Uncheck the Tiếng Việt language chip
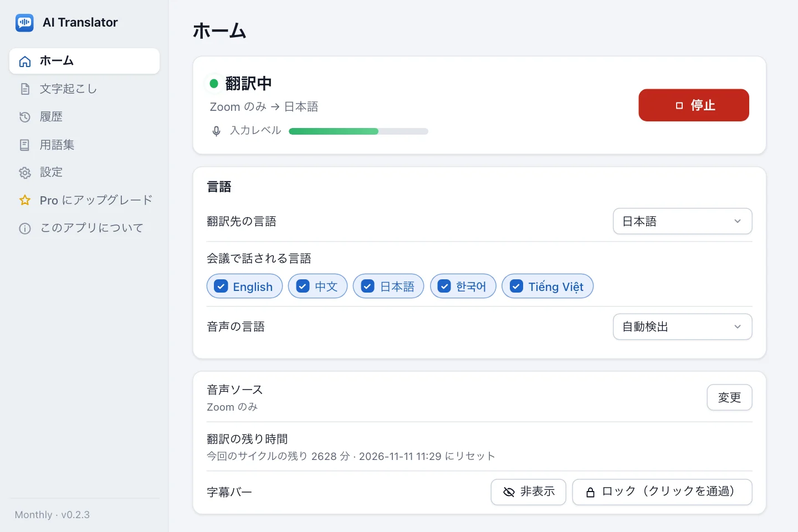 click(548, 287)
